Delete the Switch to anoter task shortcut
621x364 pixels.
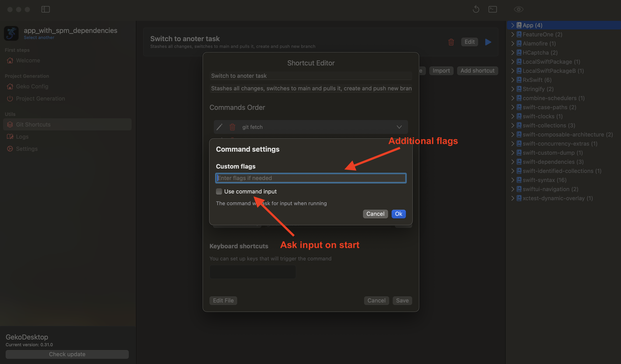[x=451, y=42]
